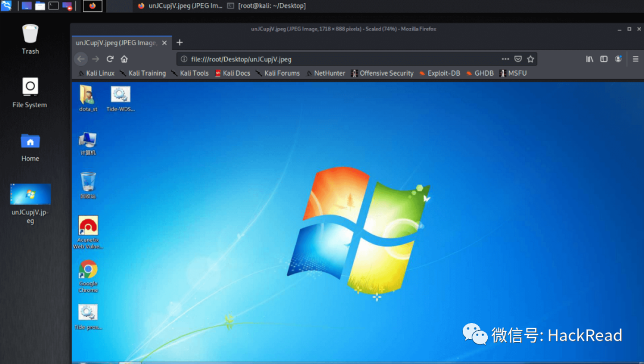The height and width of the screenshot is (364, 644).
Task: Open the Kali applications menu icon
Action: pos(6,6)
